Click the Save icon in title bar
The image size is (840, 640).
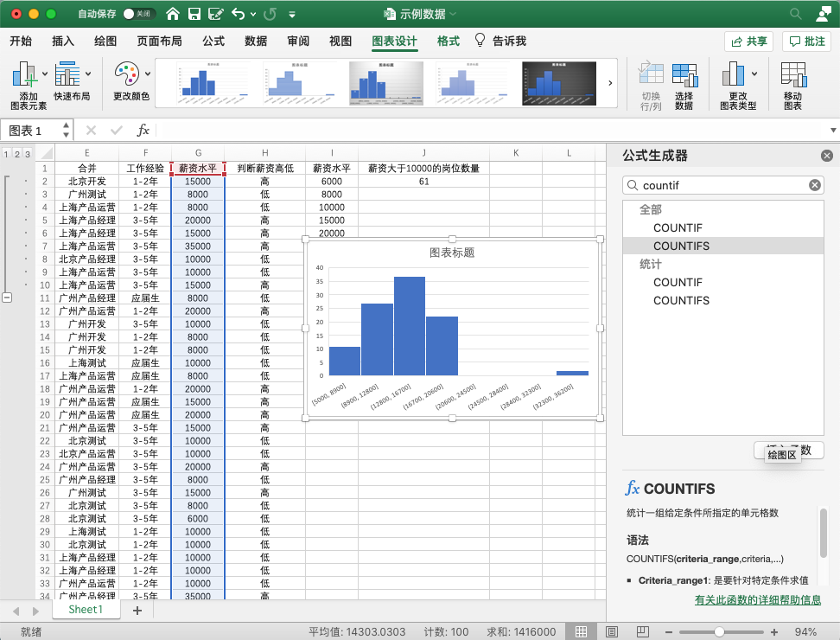pyautogui.click(x=194, y=14)
